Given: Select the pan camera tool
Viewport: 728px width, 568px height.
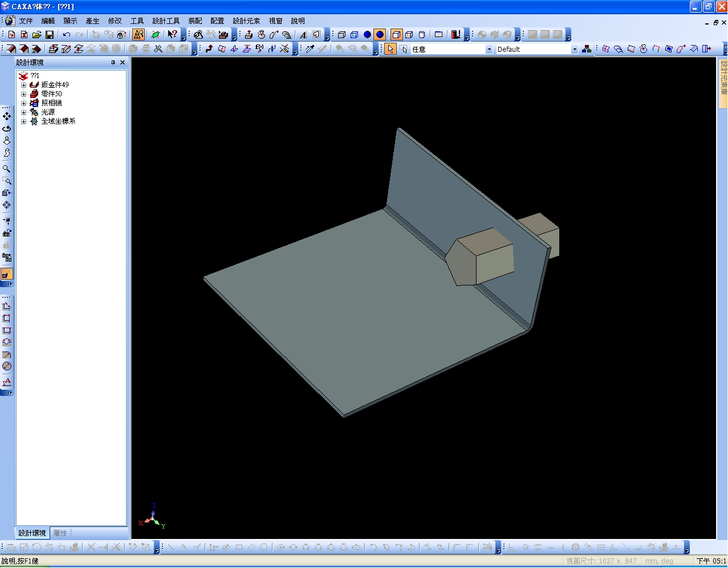Looking at the screenshot, I should point(7,116).
